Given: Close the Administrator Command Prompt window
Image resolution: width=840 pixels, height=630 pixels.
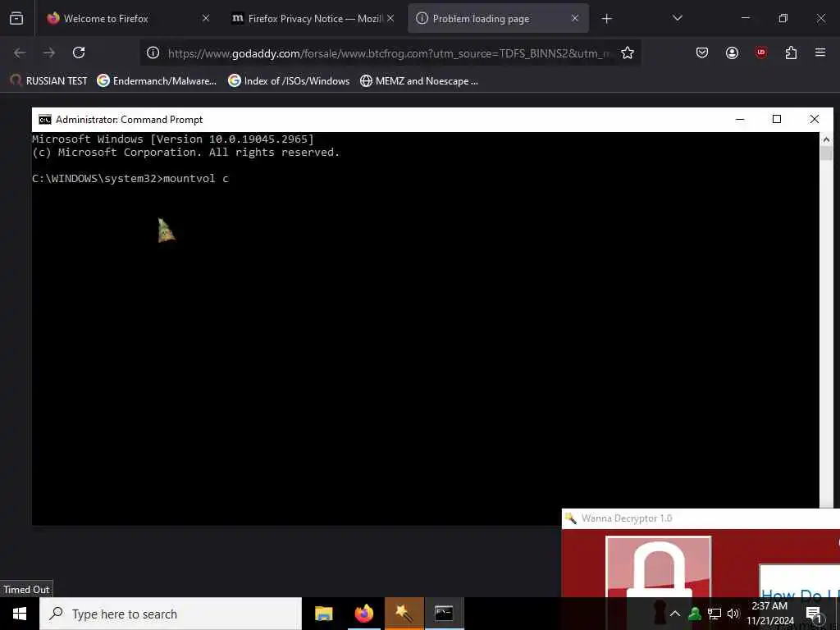Looking at the screenshot, I should click(x=815, y=120).
